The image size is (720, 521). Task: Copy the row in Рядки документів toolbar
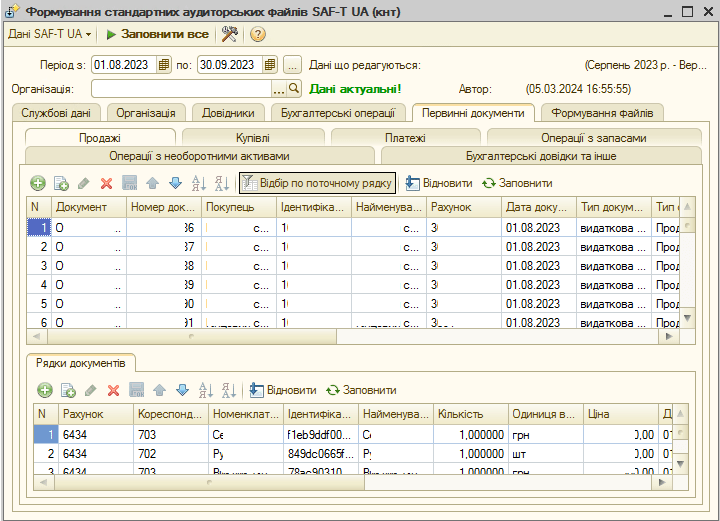click(68, 390)
